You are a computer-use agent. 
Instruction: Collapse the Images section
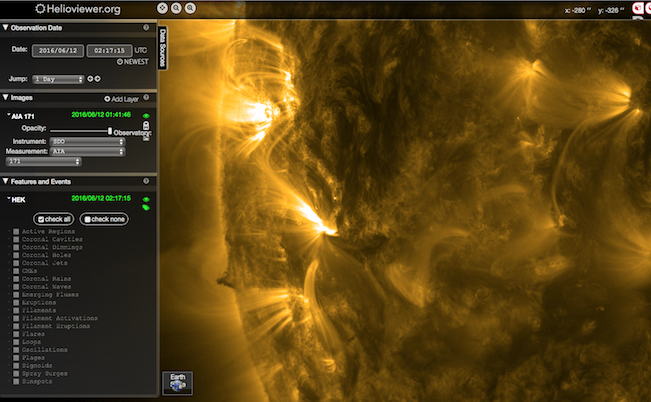tap(5, 97)
